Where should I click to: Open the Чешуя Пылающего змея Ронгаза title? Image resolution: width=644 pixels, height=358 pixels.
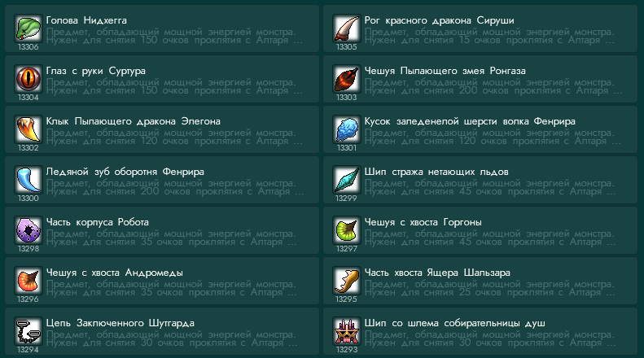click(x=445, y=71)
